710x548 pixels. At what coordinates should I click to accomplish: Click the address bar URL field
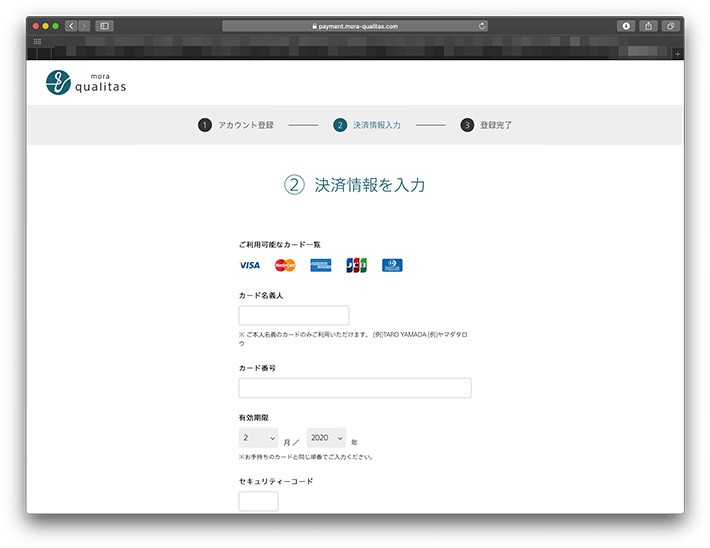355,26
